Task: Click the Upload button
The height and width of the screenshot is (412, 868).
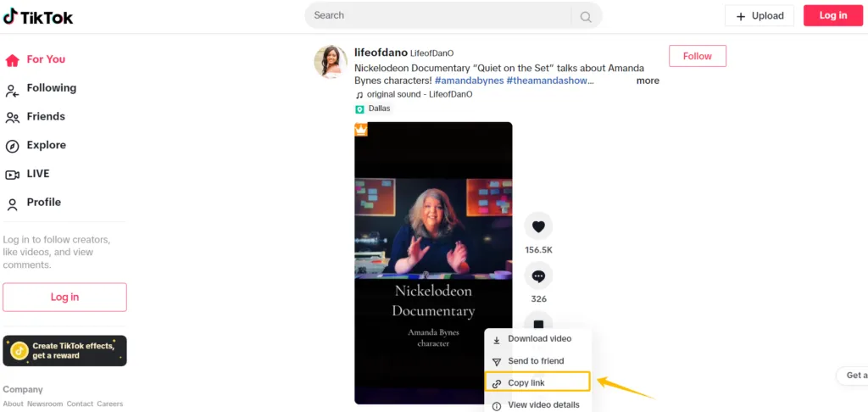Action: pyautogui.click(x=759, y=15)
